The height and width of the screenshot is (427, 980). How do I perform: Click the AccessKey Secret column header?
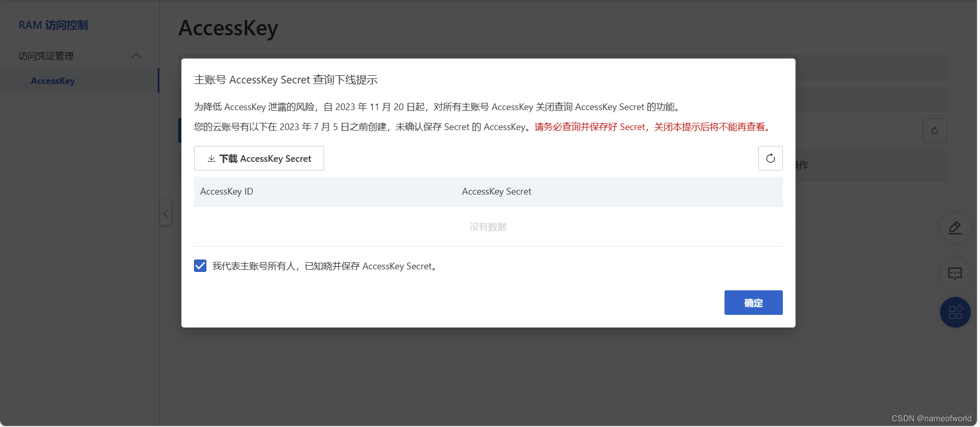(497, 191)
